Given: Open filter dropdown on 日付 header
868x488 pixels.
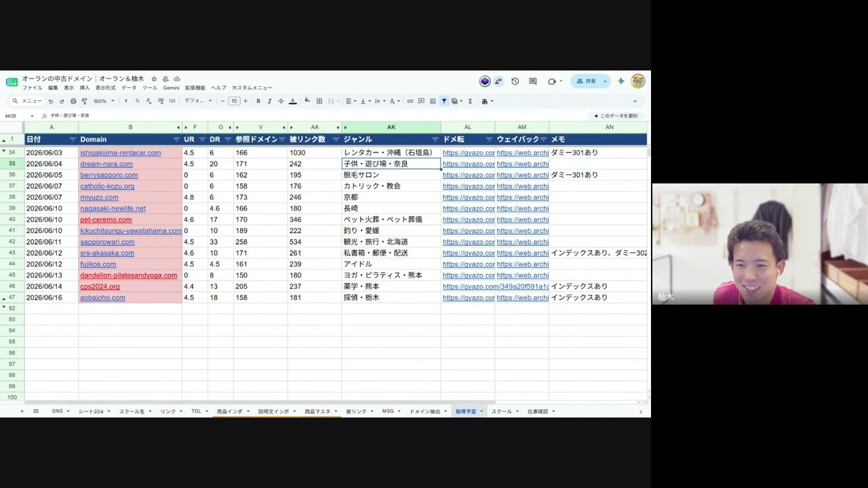Looking at the screenshot, I should pyautogui.click(x=73, y=140).
